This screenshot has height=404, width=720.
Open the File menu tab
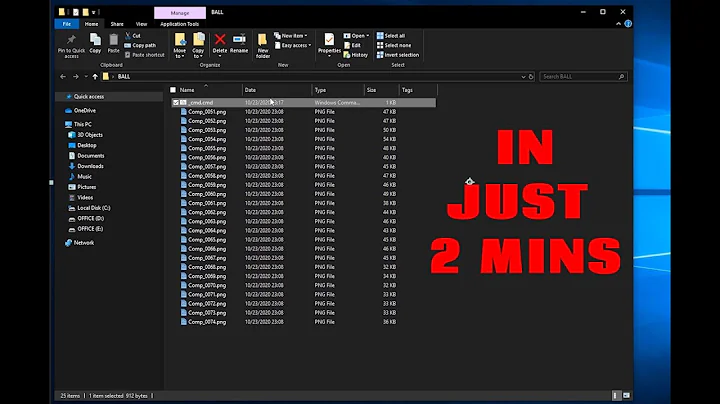pos(66,24)
